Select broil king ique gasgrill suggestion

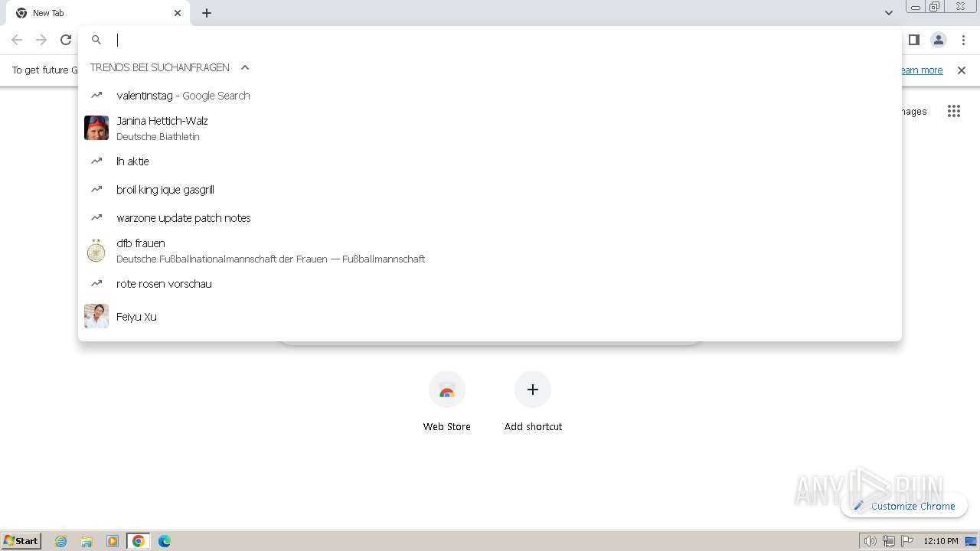click(490, 190)
